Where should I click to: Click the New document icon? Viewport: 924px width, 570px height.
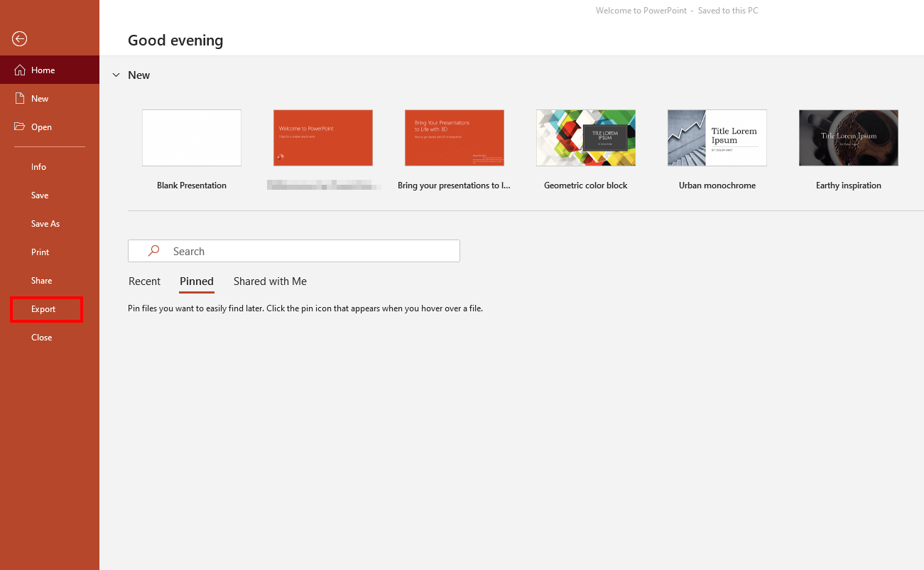tap(20, 99)
